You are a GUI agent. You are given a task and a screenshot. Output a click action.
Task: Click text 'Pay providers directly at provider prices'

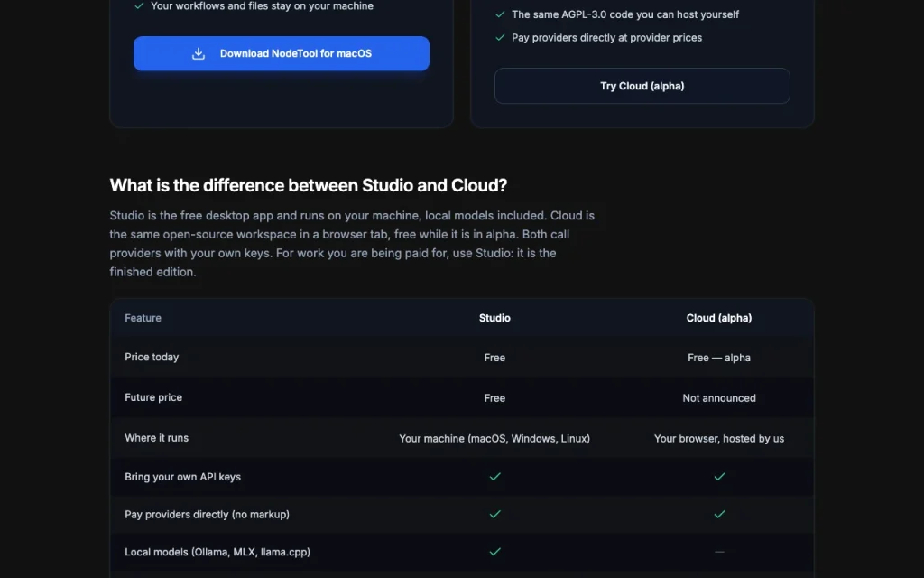pos(606,38)
